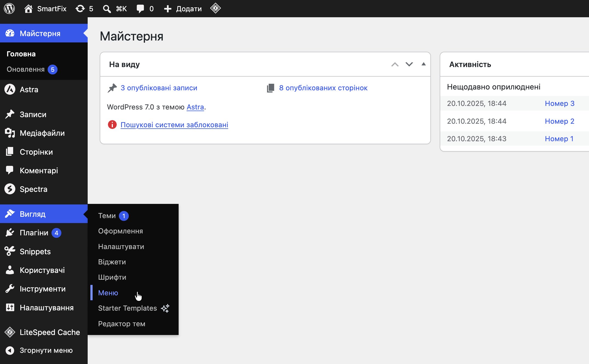Click the Медіафайли media icon
This screenshot has width=589, height=364.
click(10, 133)
